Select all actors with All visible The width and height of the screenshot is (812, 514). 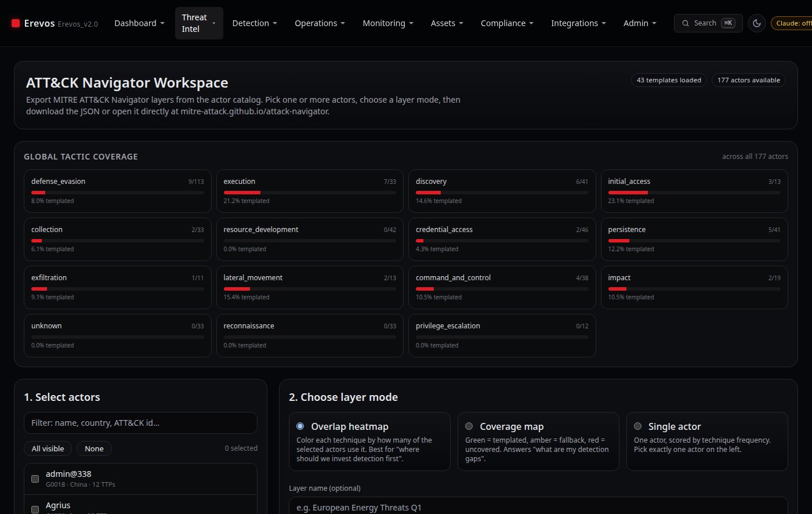[x=48, y=448]
